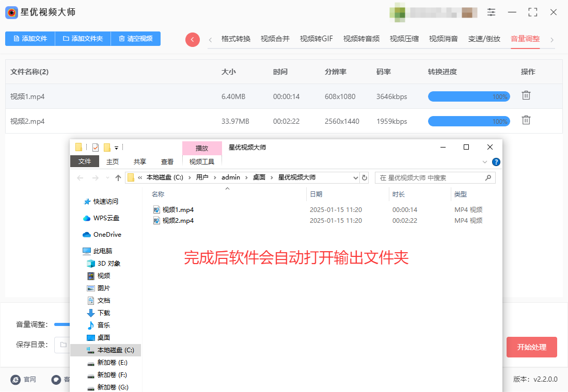The height and width of the screenshot is (392, 568).
Task: Click the new folder quick access icon
Action: click(x=107, y=148)
